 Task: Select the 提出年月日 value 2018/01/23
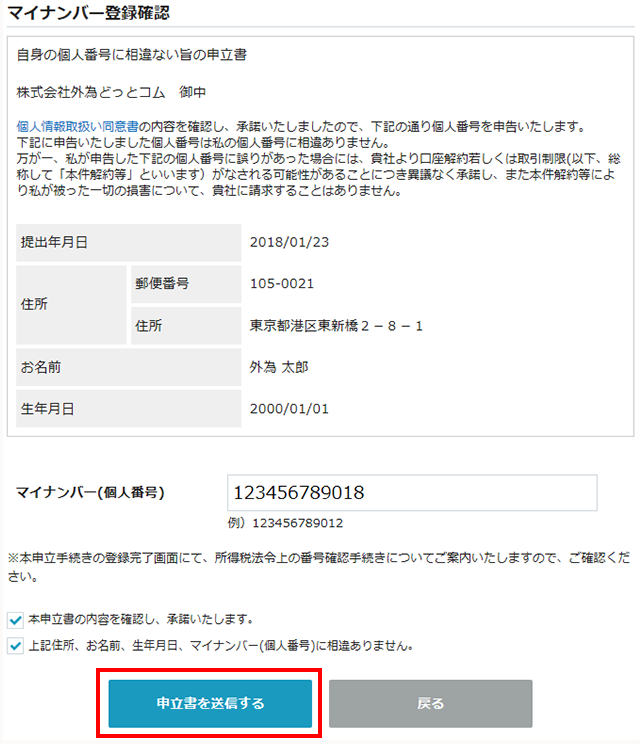(289, 242)
